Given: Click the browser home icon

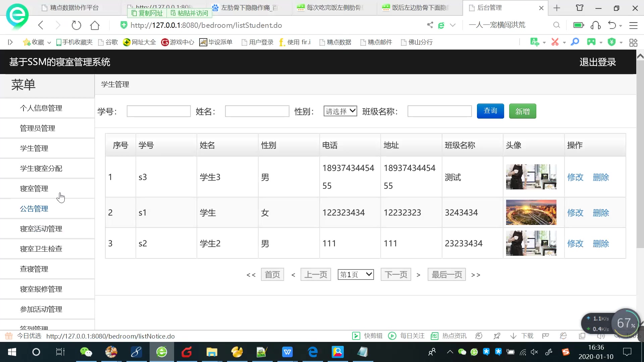Looking at the screenshot, I should (95, 25).
